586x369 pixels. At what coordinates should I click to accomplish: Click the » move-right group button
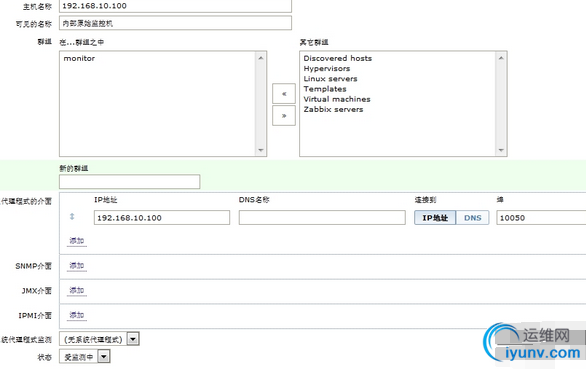(284, 116)
